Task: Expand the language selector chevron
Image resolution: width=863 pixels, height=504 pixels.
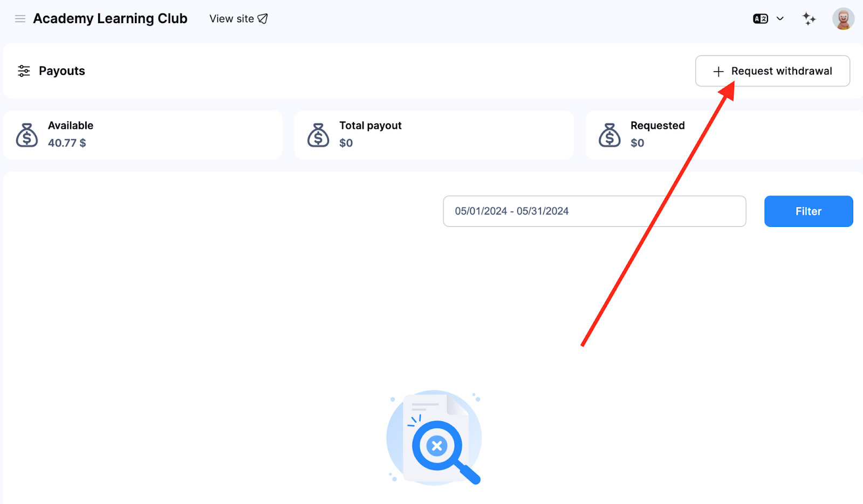Action: point(780,19)
